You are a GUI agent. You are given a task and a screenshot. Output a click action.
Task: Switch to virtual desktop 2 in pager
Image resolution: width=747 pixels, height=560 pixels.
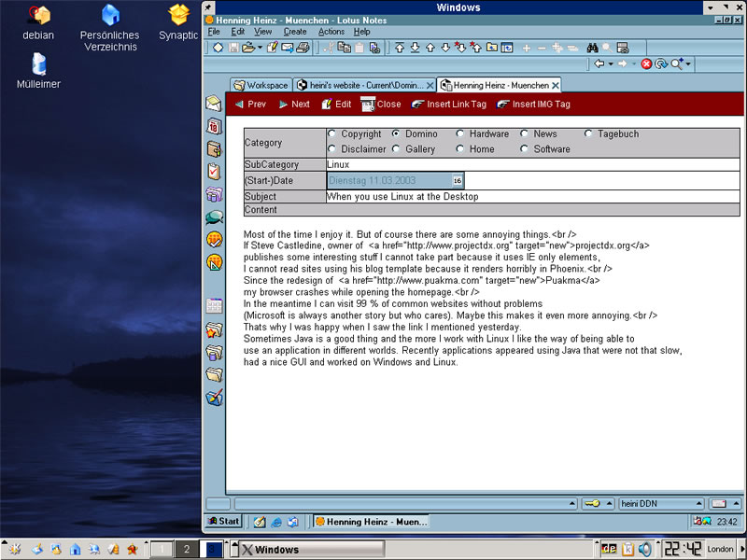pyautogui.click(x=186, y=549)
